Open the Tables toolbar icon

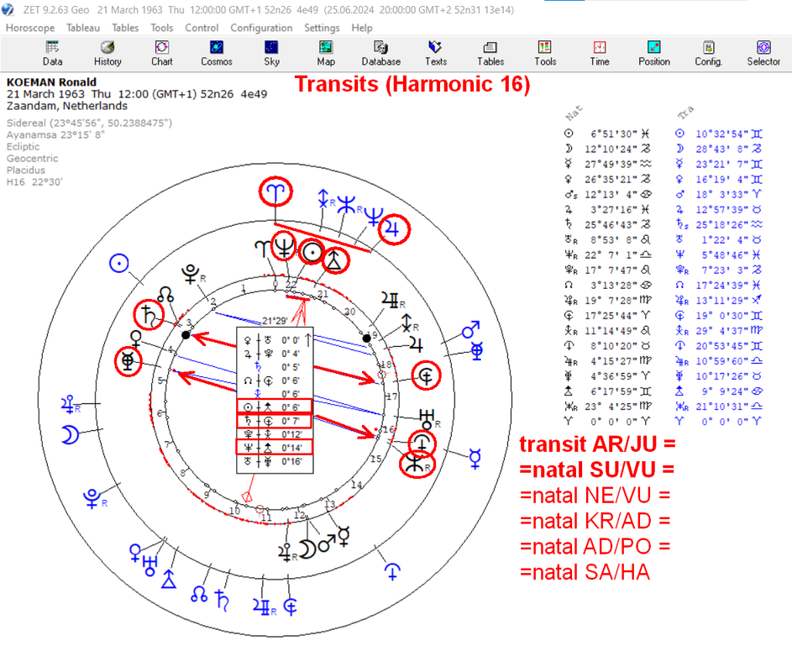click(490, 54)
